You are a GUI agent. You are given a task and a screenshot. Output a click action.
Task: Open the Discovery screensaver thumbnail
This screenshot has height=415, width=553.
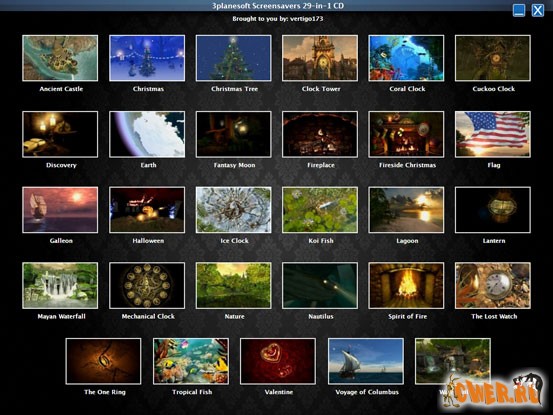tap(60, 134)
